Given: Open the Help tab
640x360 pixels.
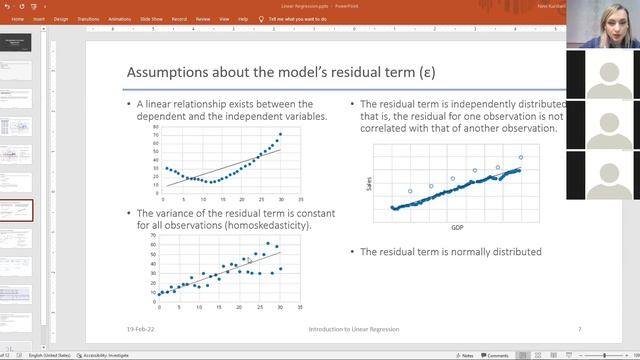Looking at the screenshot, I should [243, 19].
